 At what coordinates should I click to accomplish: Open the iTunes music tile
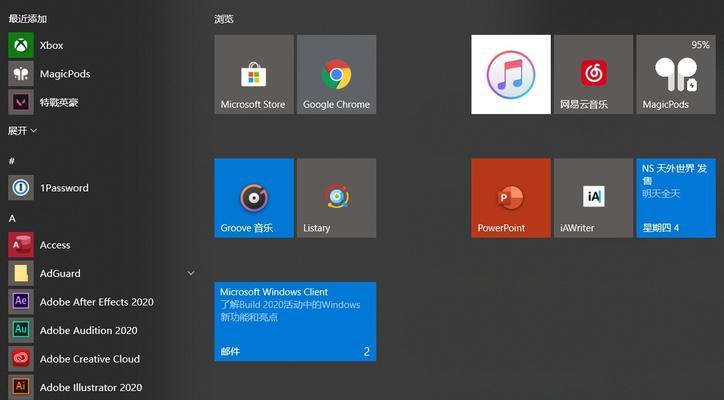pyautogui.click(x=511, y=74)
